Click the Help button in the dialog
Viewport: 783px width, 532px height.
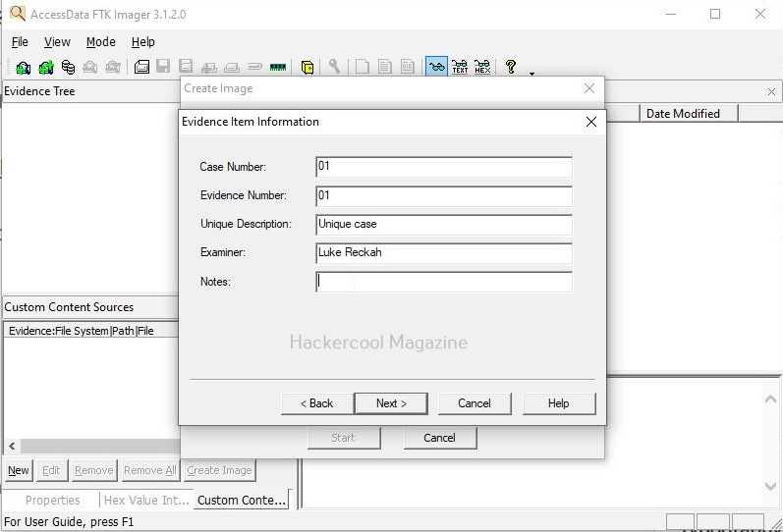coord(558,403)
